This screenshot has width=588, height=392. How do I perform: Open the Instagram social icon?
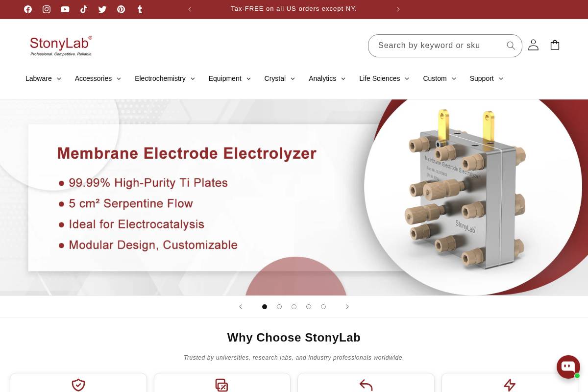[x=47, y=9]
